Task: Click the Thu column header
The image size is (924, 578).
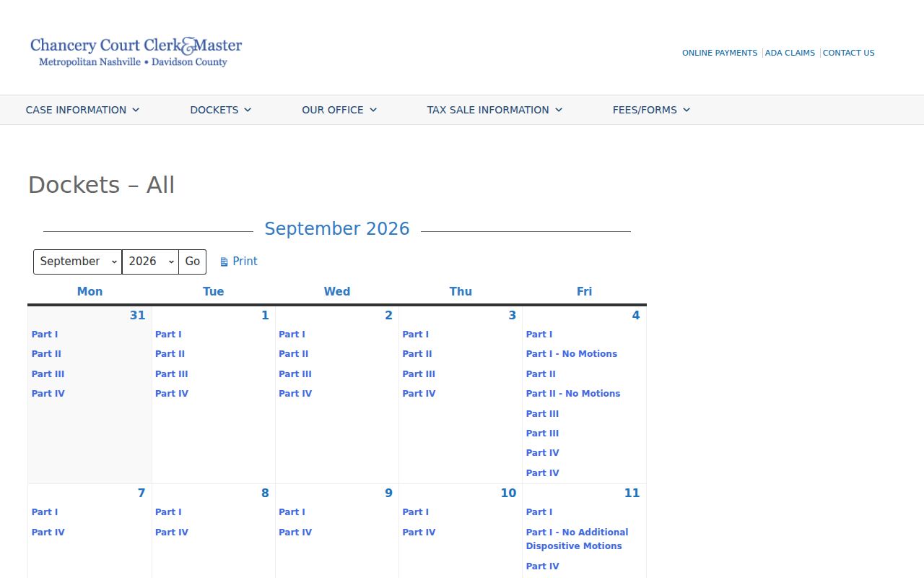Action: (461, 292)
